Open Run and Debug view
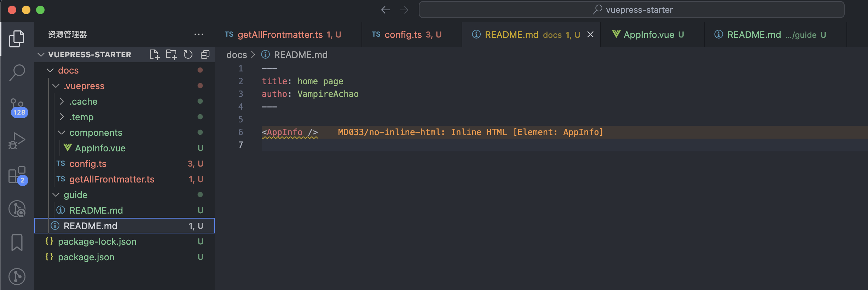Viewport: 868px width, 290px height. click(x=17, y=141)
